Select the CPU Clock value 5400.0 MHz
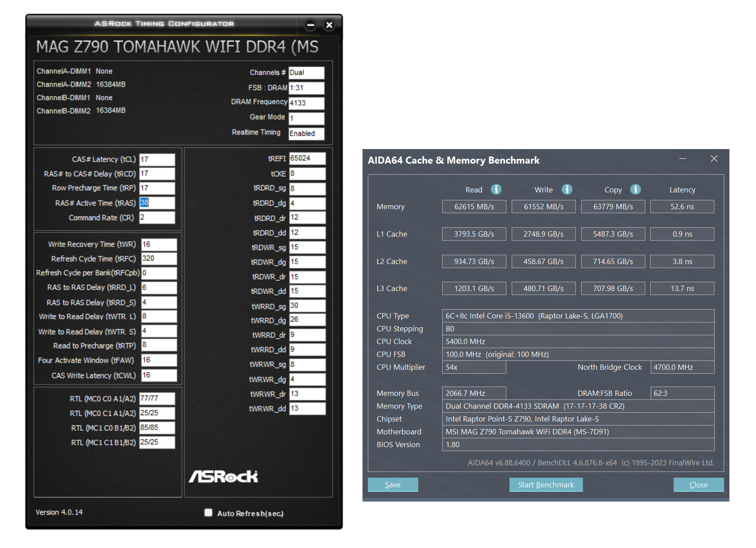 pyautogui.click(x=578, y=341)
